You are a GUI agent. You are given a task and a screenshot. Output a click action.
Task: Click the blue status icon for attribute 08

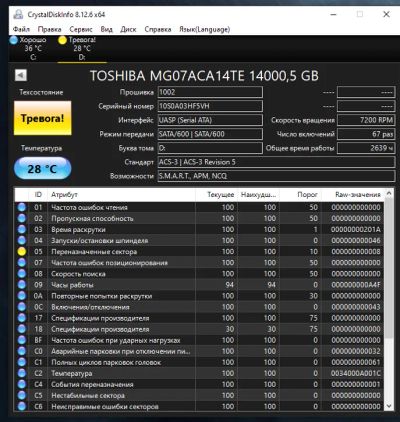point(22,274)
